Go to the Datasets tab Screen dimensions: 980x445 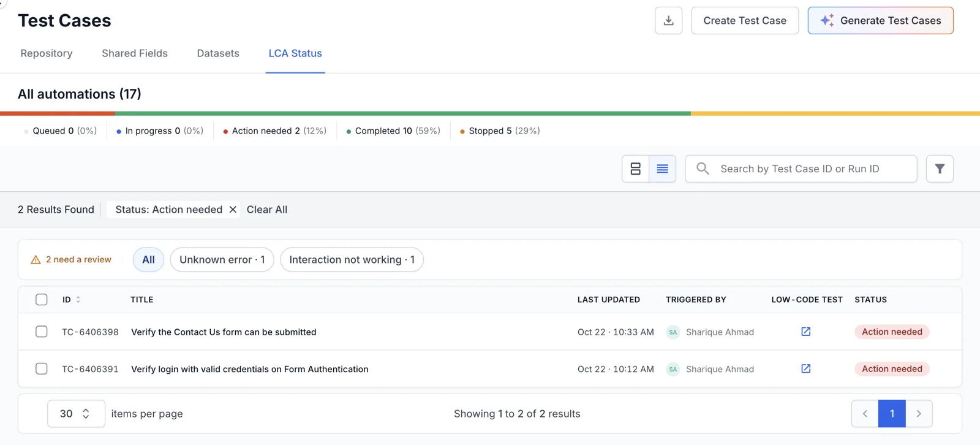click(x=218, y=53)
